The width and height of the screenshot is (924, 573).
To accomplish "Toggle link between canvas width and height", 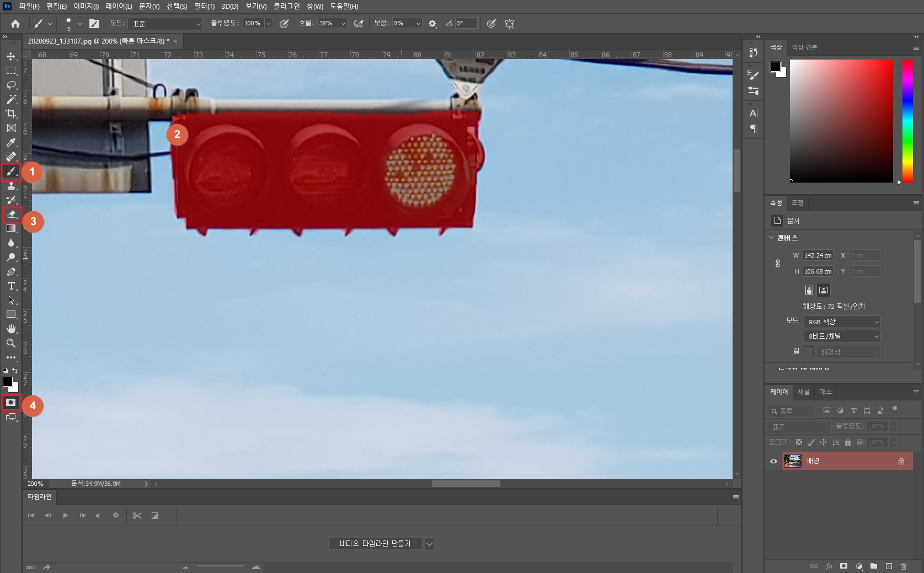I will (778, 264).
